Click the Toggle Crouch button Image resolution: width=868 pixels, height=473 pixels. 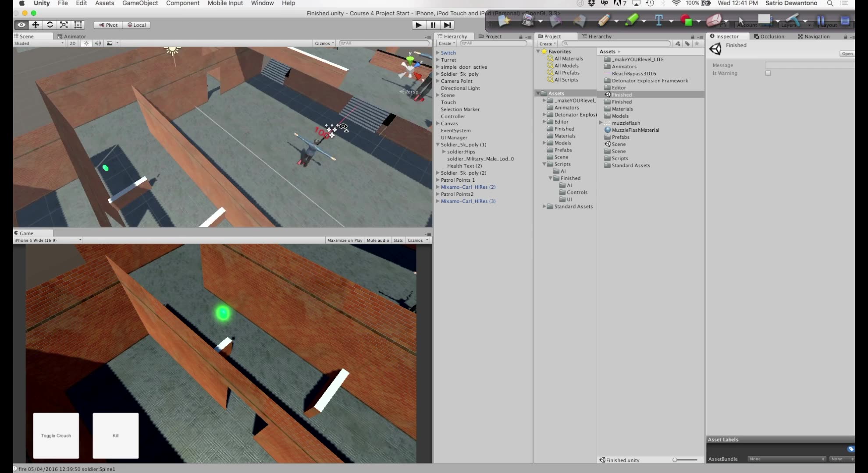56,435
